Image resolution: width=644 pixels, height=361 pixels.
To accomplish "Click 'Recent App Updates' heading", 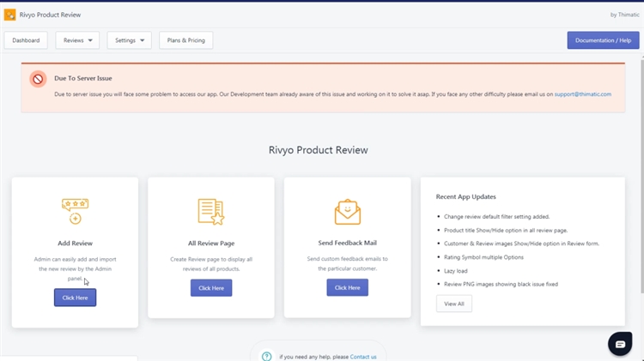I will pyautogui.click(x=465, y=196).
